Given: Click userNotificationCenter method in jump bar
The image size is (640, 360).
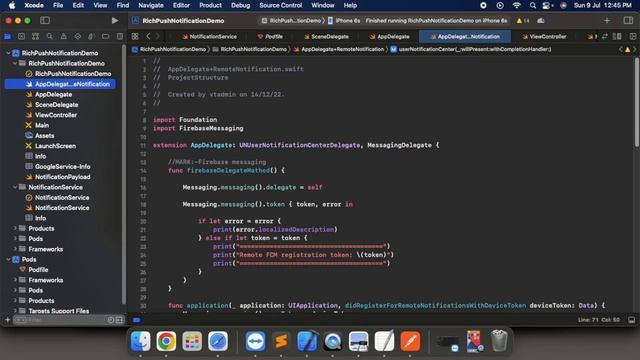Looking at the screenshot, I should [471, 49].
